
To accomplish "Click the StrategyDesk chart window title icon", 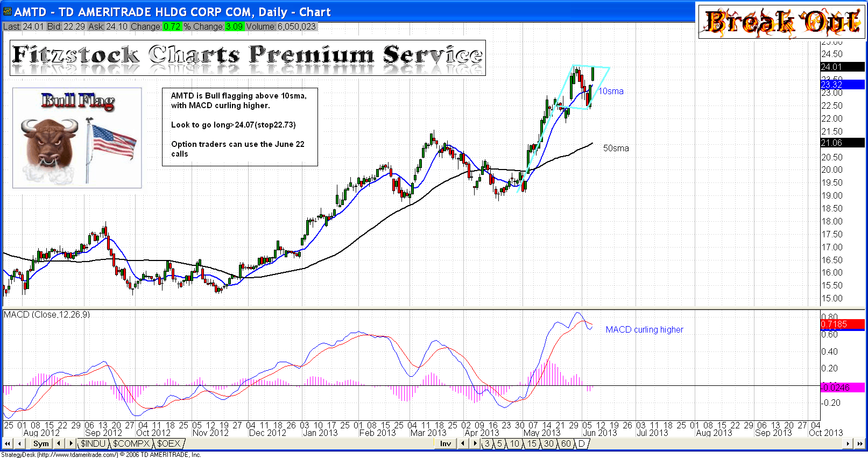I will coord(8,11).
